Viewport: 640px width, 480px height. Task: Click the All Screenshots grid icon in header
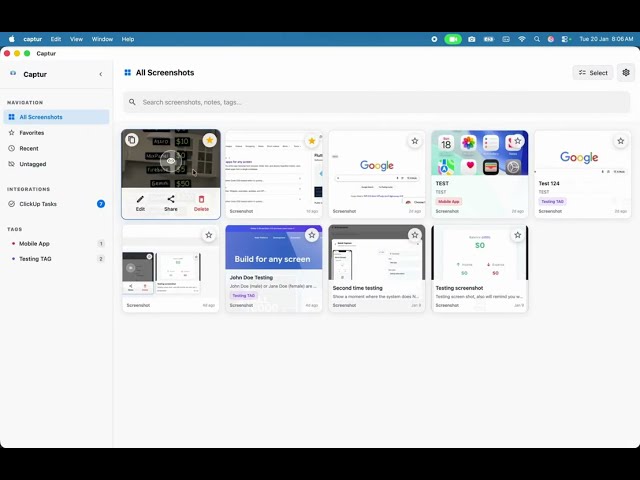[x=127, y=73]
